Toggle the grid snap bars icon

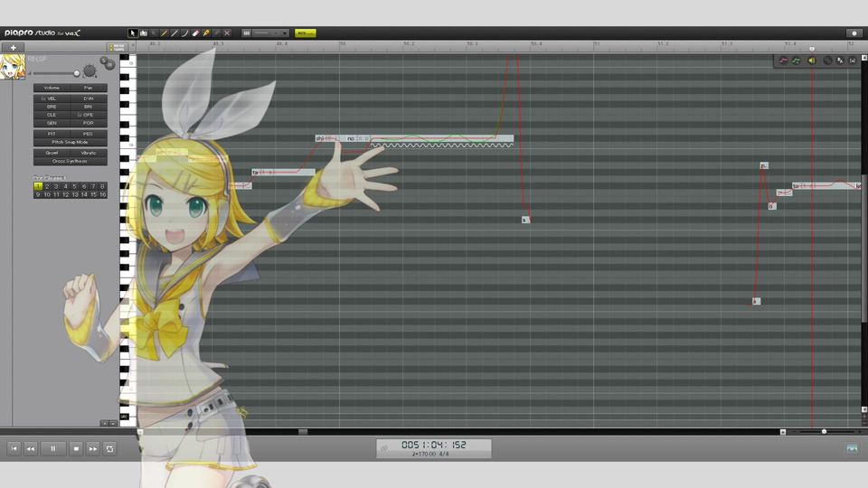tap(246, 33)
